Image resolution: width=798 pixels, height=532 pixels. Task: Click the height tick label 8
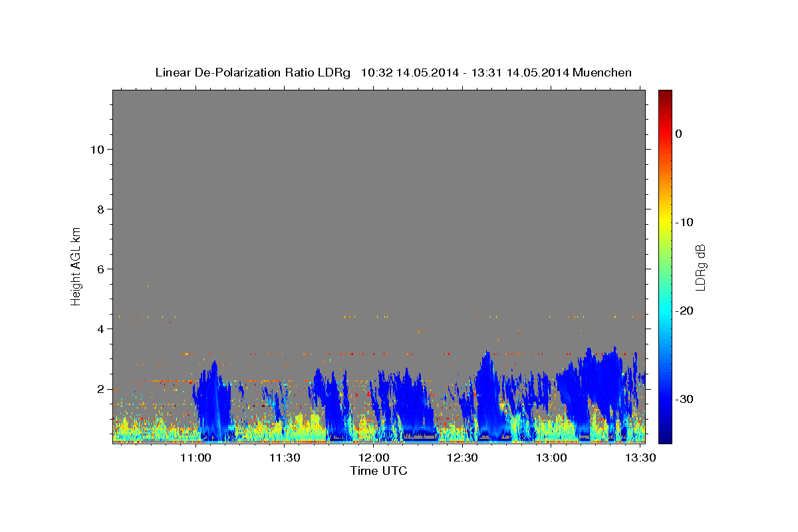pos(101,209)
